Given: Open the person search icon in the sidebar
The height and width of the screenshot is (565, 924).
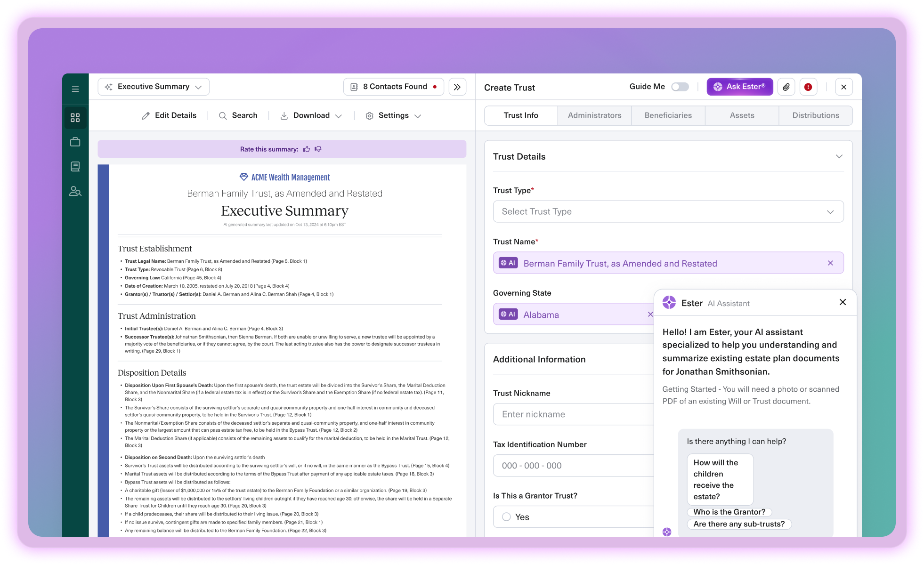Looking at the screenshot, I should pyautogui.click(x=75, y=191).
